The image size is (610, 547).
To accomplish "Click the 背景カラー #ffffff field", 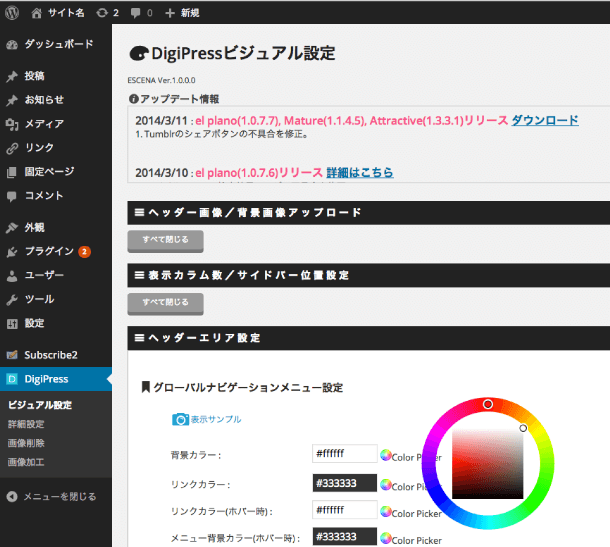I will click(x=345, y=454).
